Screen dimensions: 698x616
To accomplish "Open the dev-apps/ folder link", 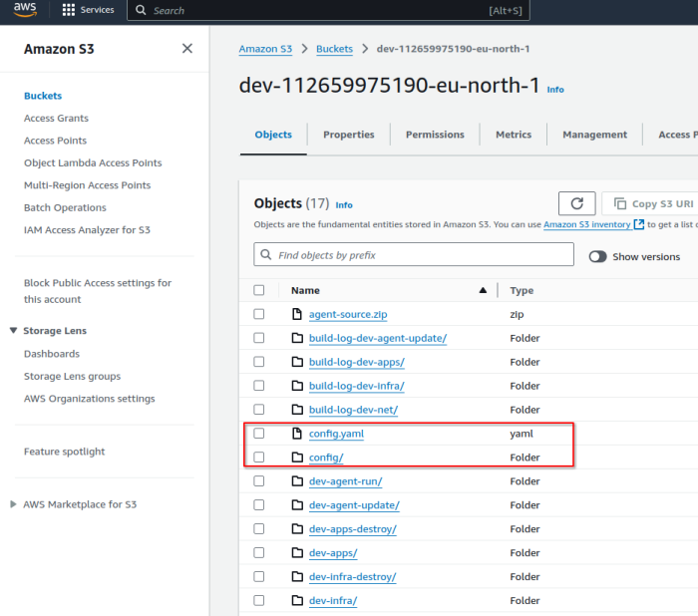I will (333, 553).
